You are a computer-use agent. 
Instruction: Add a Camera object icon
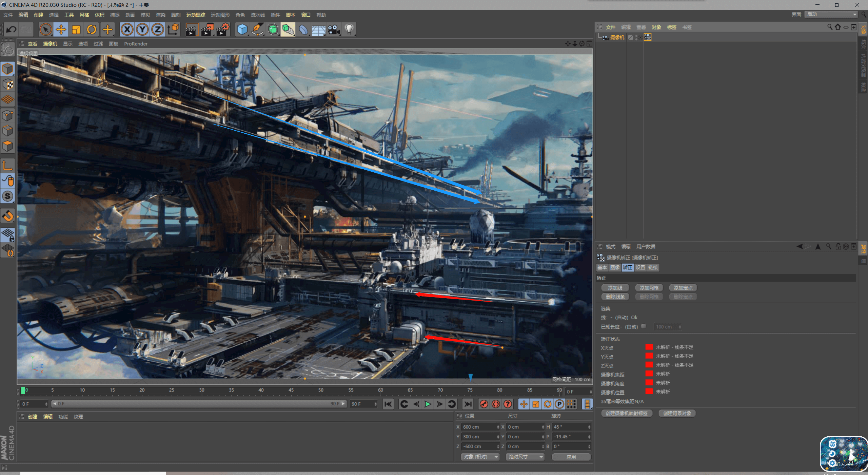(334, 30)
